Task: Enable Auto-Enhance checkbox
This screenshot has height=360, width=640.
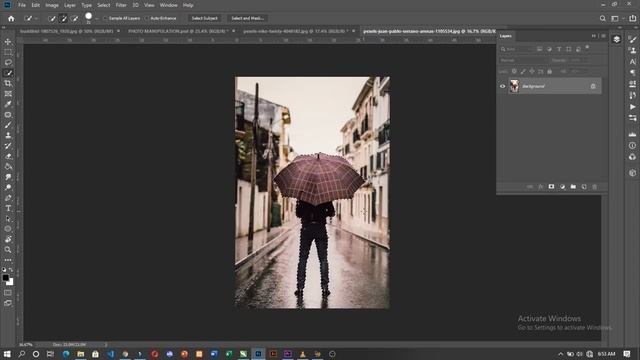Action: pyautogui.click(x=147, y=18)
